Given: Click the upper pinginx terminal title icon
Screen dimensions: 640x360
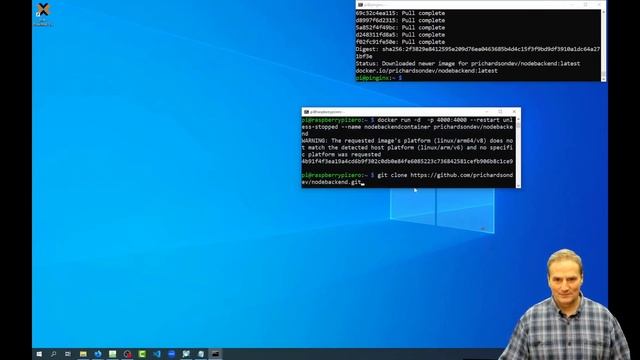Looking at the screenshot, I should pyautogui.click(x=360, y=5).
